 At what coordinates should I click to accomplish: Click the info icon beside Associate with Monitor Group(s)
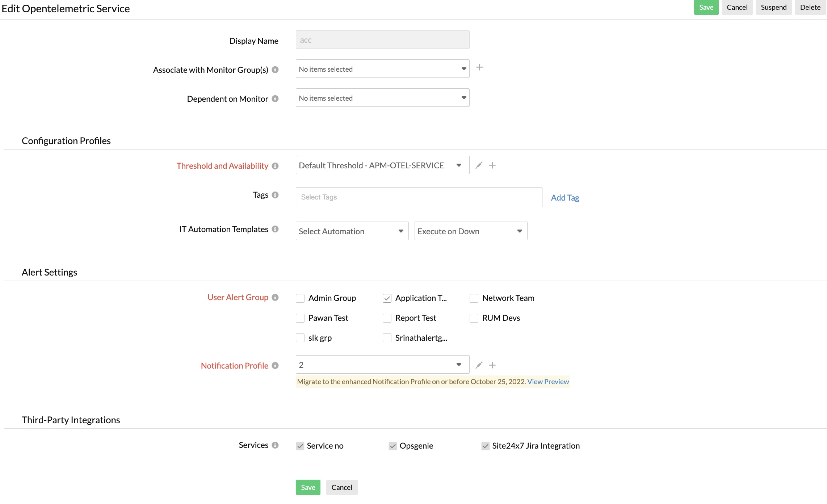275,70
